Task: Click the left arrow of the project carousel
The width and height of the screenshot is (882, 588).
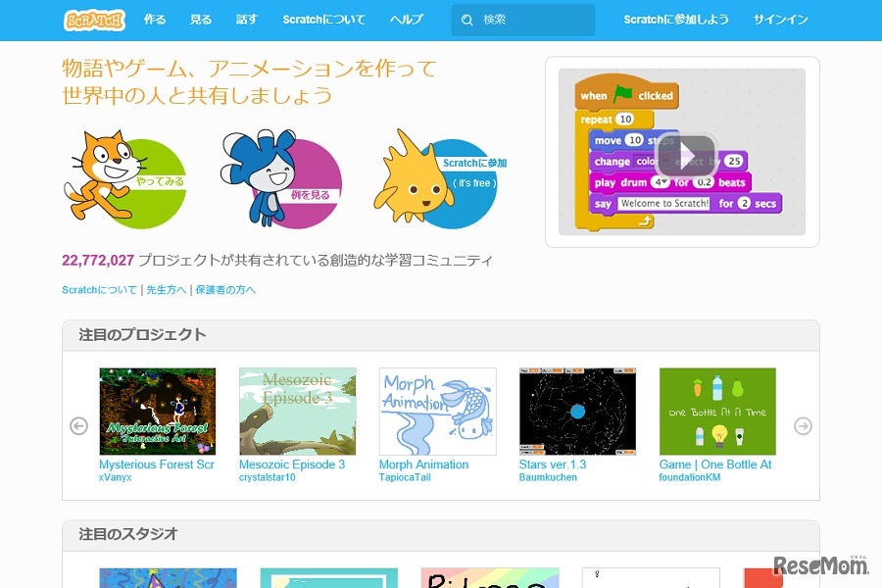Action: [x=79, y=425]
